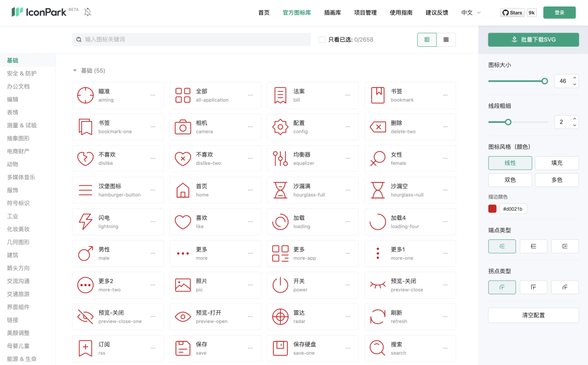The height and width of the screenshot is (365, 588).
Task: Choose the 线性 icon style
Action: click(510, 163)
